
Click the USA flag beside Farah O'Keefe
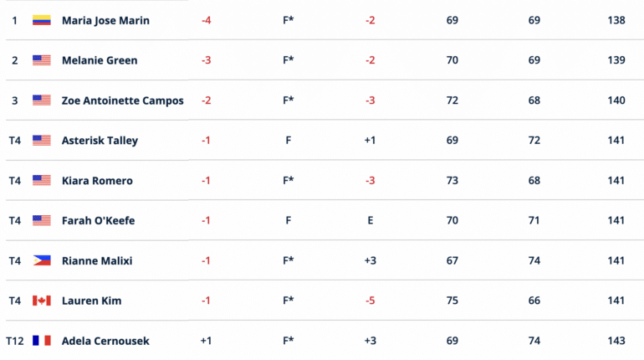[42, 221]
